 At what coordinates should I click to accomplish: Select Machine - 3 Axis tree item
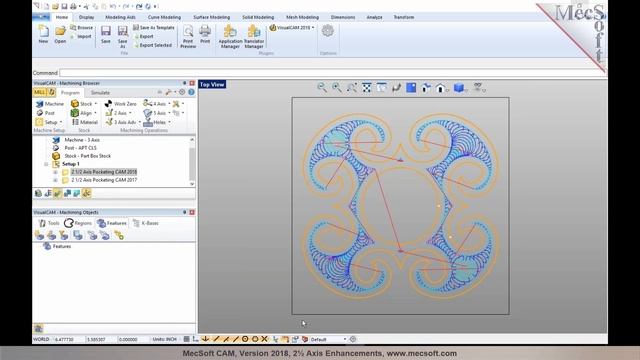(82, 140)
